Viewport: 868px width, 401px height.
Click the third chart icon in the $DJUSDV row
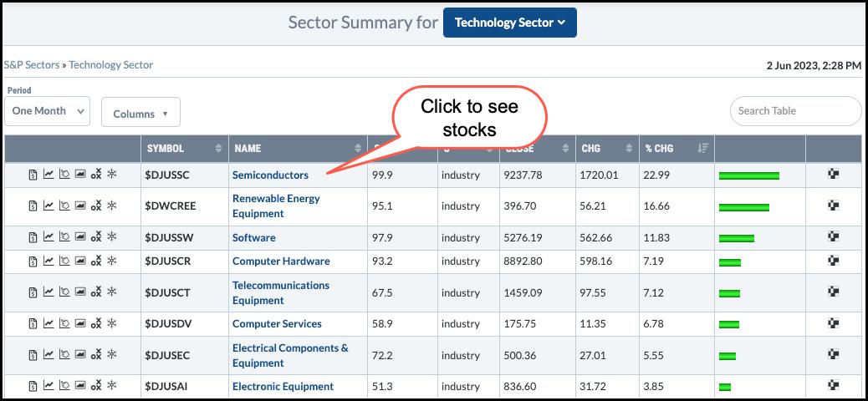(x=64, y=323)
